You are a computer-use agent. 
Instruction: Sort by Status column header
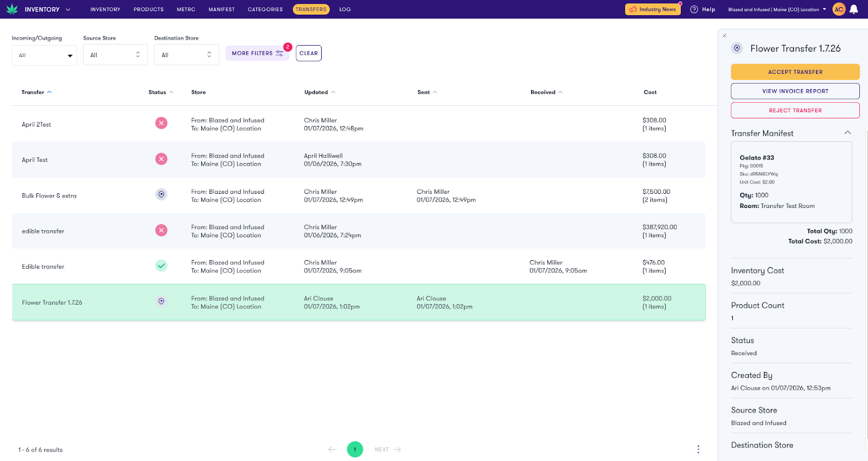point(161,92)
